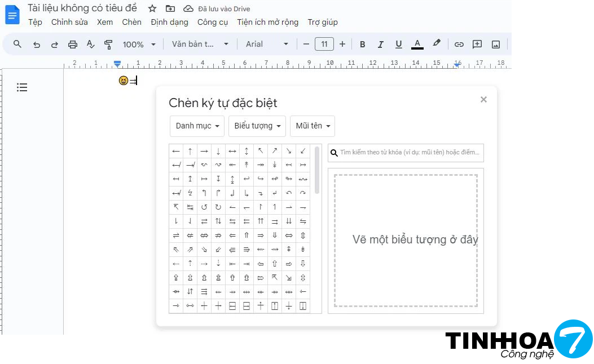Click the Print icon
Screen dimensions: 594x364
point(73,45)
